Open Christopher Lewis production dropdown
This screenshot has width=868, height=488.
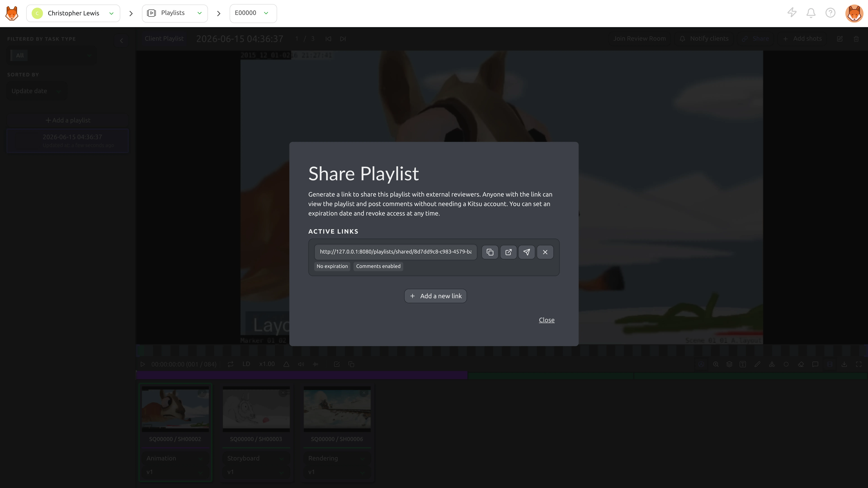click(x=73, y=13)
